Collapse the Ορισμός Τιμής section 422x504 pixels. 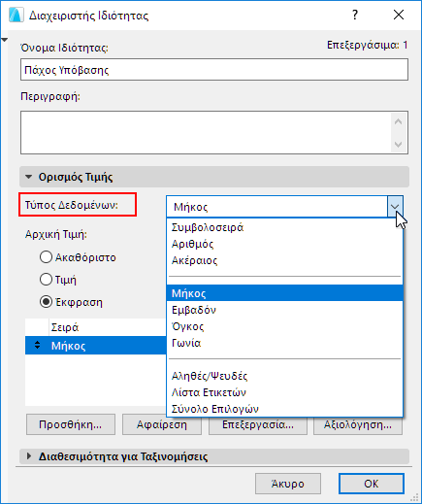(x=29, y=177)
